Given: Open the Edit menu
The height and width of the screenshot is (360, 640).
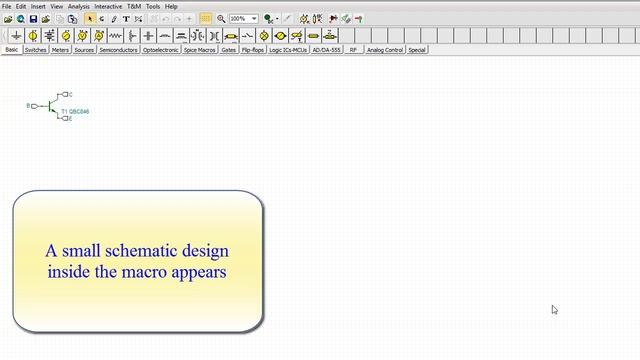Looking at the screenshot, I should click(x=21, y=7).
